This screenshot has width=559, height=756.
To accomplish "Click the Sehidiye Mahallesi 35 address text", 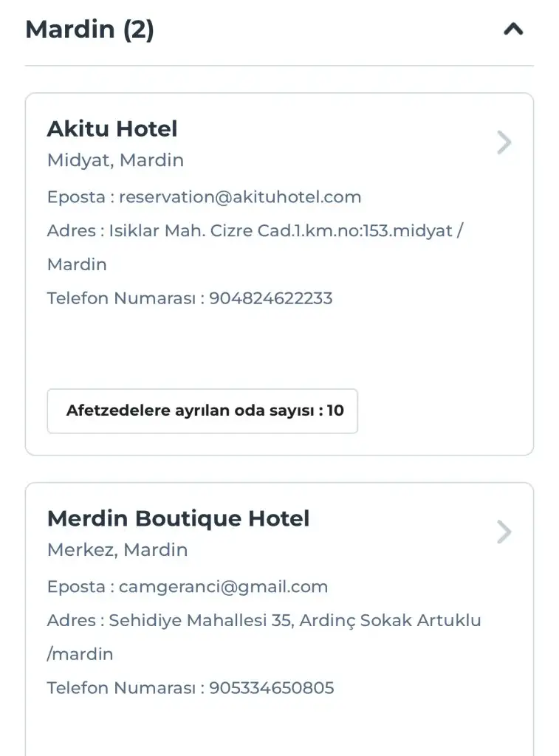I will tap(295, 620).
